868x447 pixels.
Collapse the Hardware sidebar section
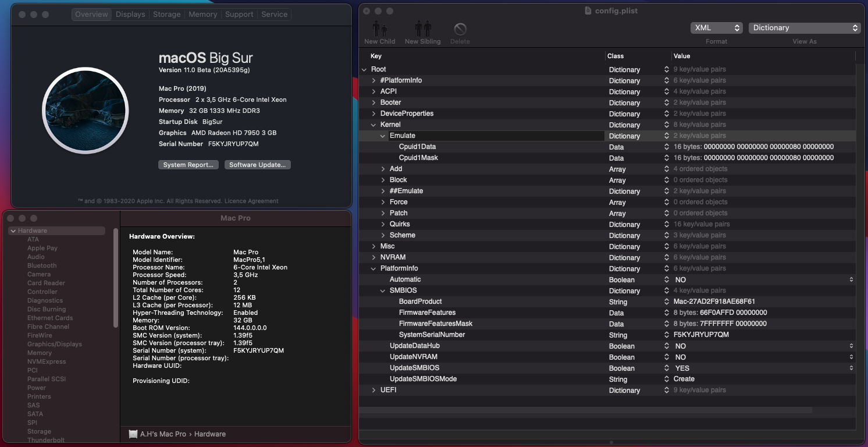click(13, 231)
